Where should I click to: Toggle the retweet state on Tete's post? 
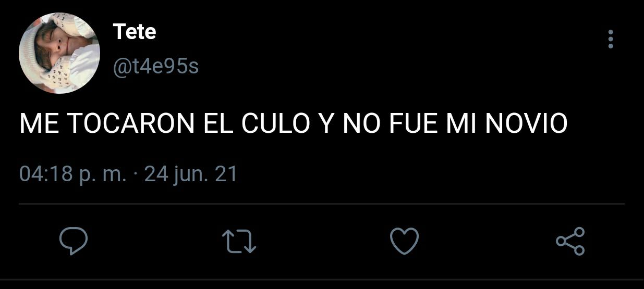tap(239, 242)
